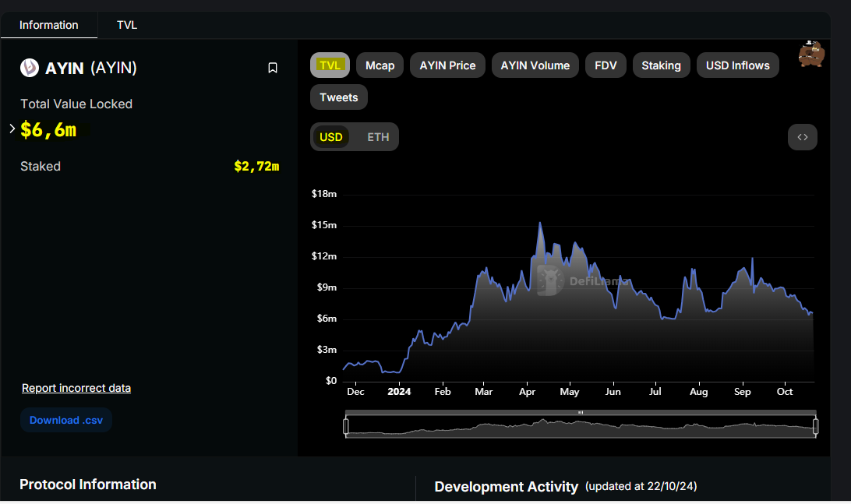Click the $2,72m staked value

click(256, 166)
